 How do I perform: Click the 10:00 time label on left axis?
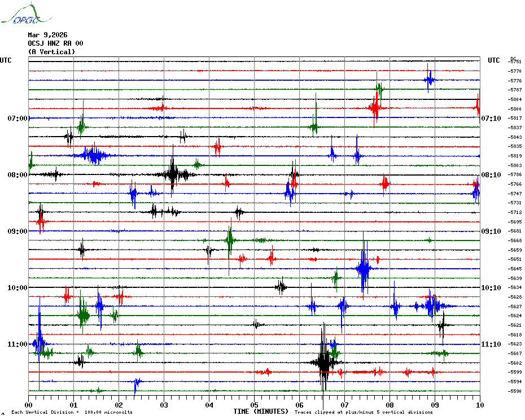(x=17, y=288)
